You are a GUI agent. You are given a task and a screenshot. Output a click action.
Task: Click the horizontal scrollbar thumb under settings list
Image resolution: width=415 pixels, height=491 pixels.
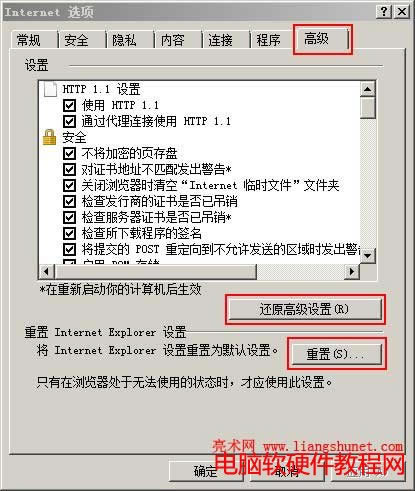pos(156,271)
